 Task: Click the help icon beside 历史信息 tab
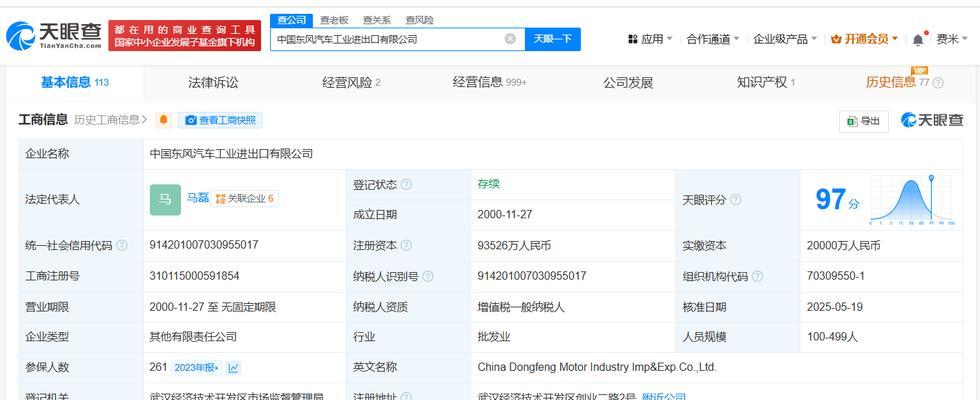coord(938,82)
